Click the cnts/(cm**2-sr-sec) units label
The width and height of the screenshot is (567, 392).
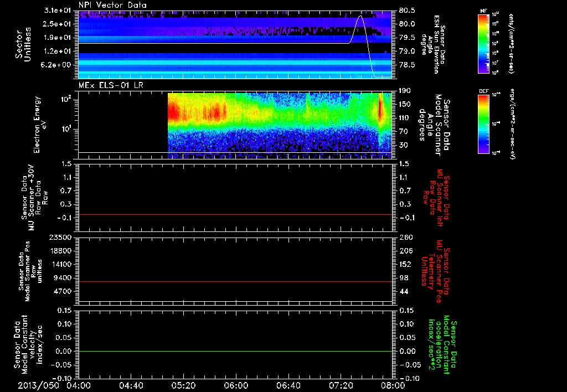[x=511, y=43]
